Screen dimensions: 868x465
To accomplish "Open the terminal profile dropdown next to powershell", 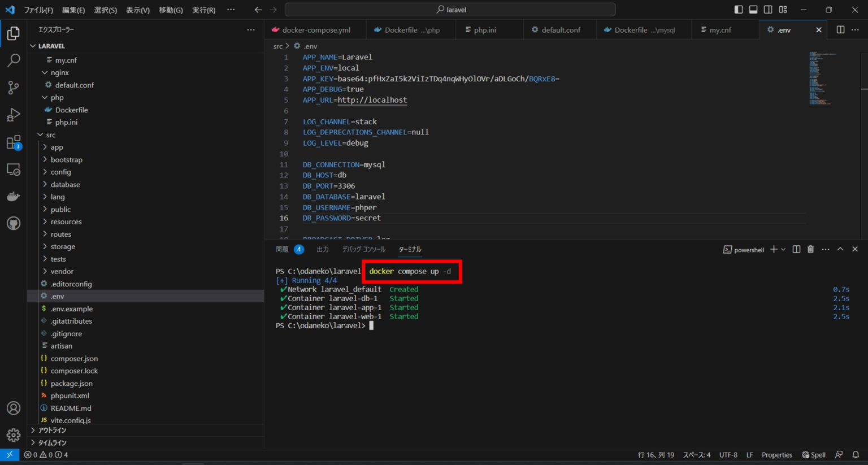I will [783, 249].
